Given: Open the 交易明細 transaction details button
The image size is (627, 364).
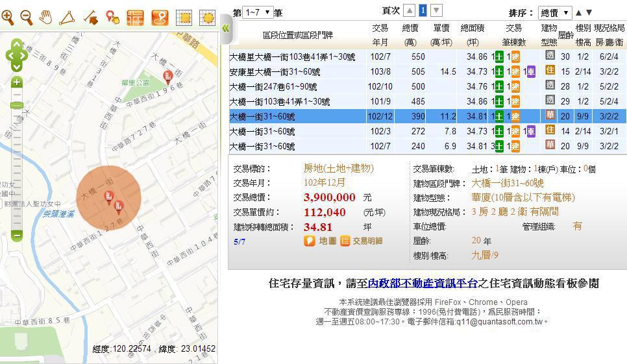Looking at the screenshot, I should 362,241.
